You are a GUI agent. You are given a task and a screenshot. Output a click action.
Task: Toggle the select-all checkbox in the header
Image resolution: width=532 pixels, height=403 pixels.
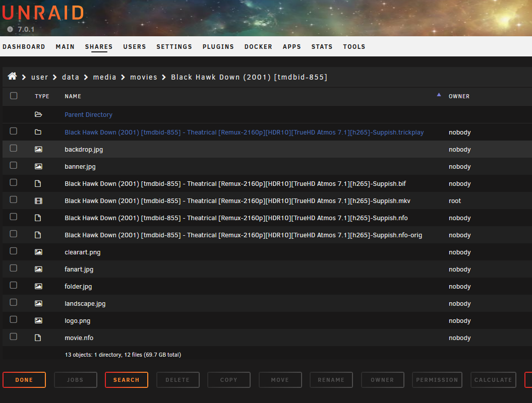point(14,96)
